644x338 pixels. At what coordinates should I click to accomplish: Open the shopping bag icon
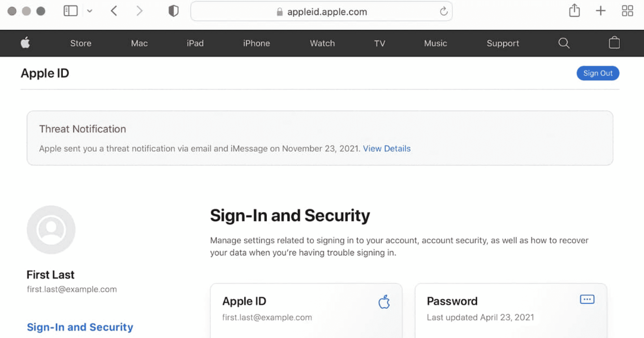614,43
